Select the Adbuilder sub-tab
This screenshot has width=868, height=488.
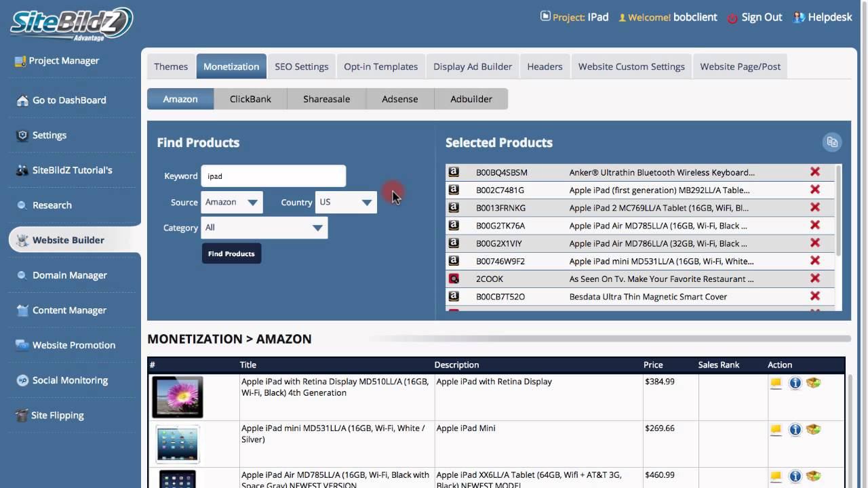point(471,99)
